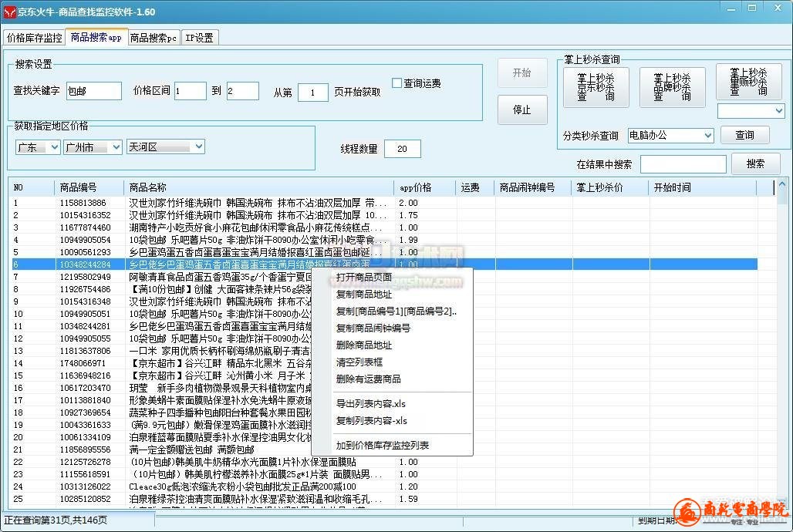Choose 复制列表内容-xls from context menu
This screenshot has width=793, height=532.
pos(372,421)
